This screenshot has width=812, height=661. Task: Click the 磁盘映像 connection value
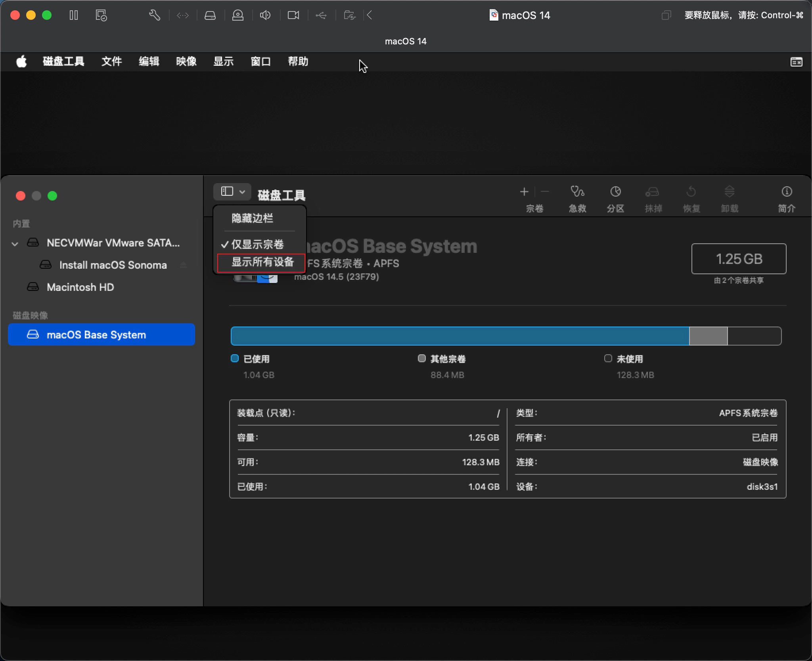point(760,462)
